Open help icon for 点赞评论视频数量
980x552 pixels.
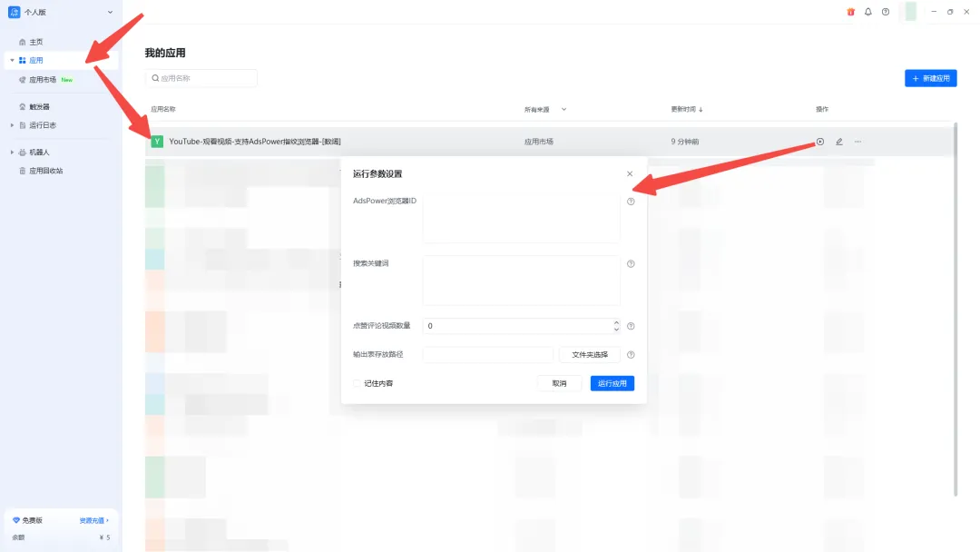click(x=631, y=326)
